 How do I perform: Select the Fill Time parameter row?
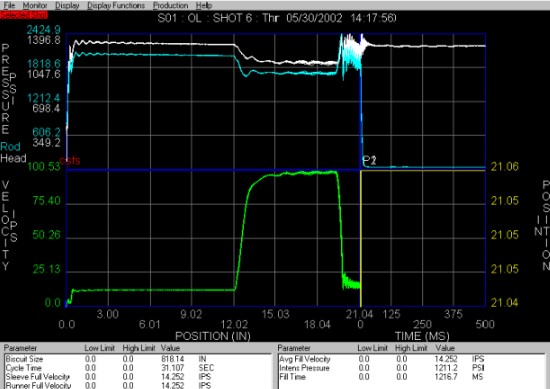click(411, 376)
